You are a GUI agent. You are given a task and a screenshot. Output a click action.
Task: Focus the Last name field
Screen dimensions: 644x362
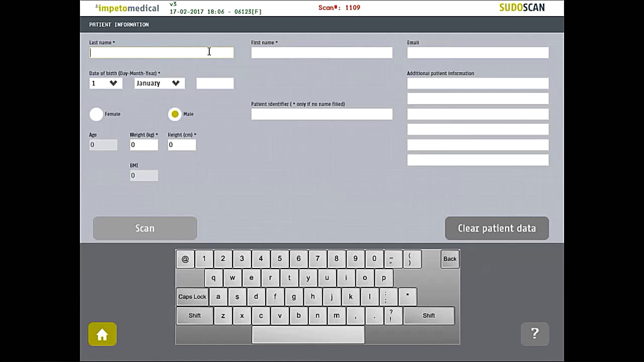pos(162,53)
